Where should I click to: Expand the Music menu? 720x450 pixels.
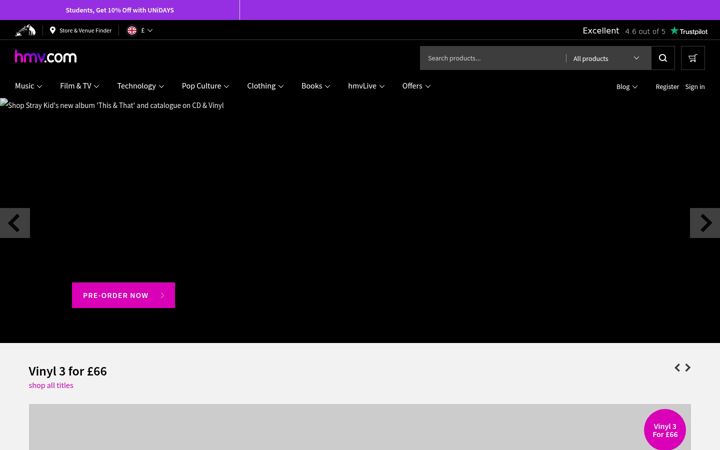click(x=28, y=86)
